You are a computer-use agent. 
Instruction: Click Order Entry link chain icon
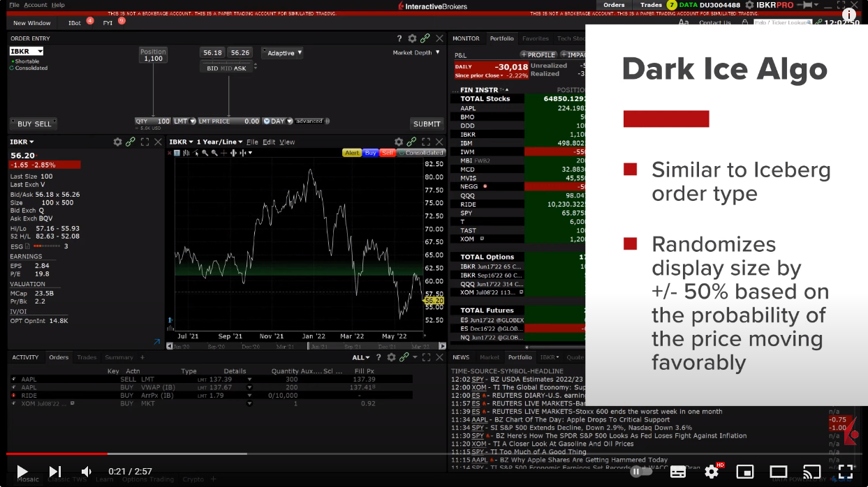(425, 38)
